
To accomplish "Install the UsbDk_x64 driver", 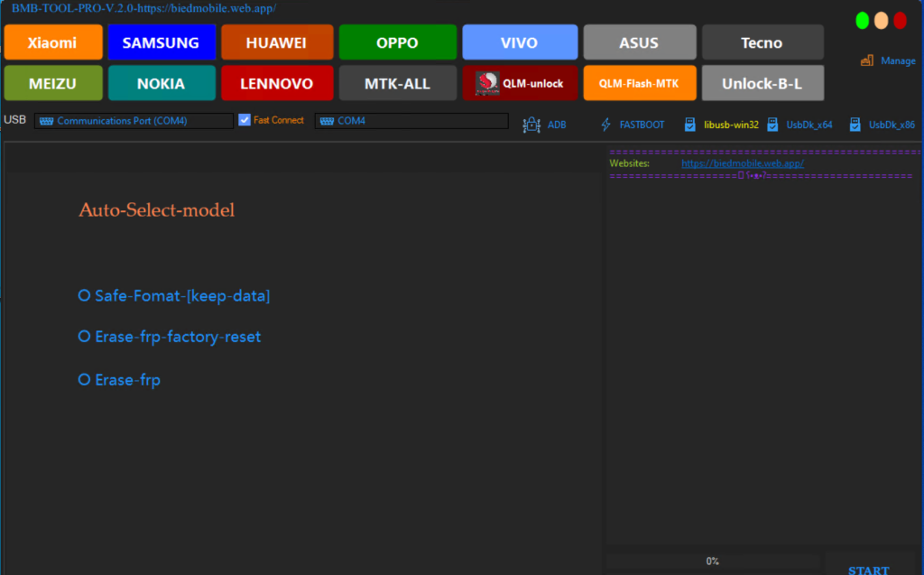I will [802, 124].
